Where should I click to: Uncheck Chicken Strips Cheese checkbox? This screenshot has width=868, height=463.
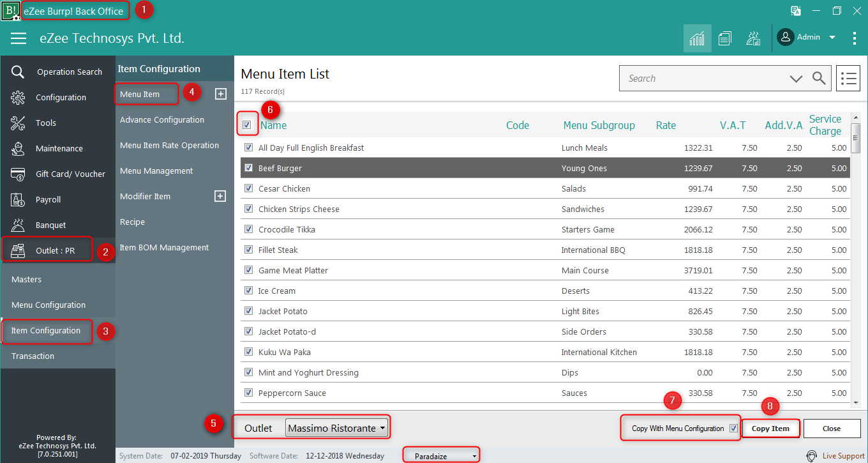click(249, 209)
